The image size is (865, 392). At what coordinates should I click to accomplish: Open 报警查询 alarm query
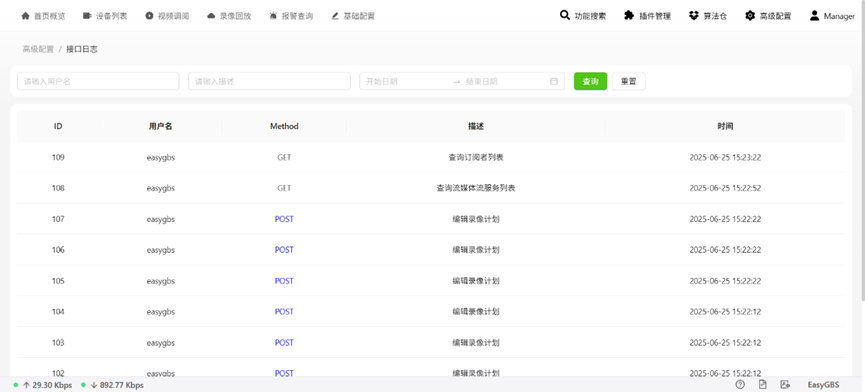pos(291,16)
